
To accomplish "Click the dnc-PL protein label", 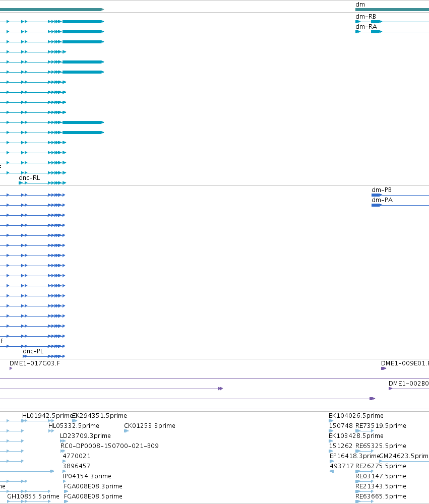I will 33,351.
